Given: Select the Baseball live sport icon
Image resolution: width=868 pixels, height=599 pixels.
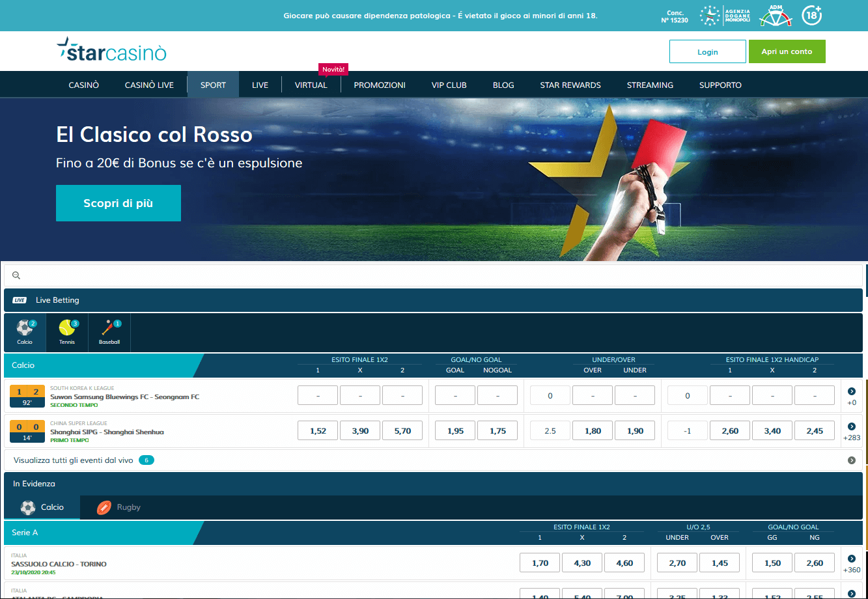Looking at the screenshot, I should [x=109, y=333].
